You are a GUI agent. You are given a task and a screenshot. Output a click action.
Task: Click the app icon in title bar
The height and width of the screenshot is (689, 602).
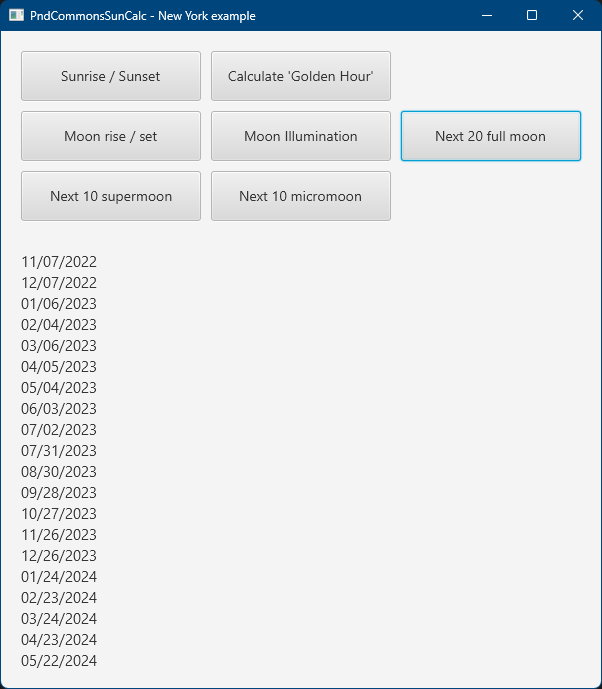tap(16, 15)
